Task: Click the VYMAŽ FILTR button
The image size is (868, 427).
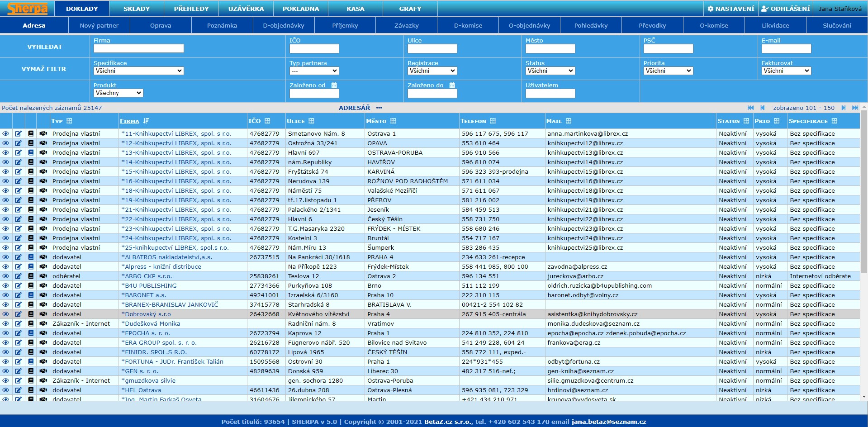Action: [x=44, y=69]
